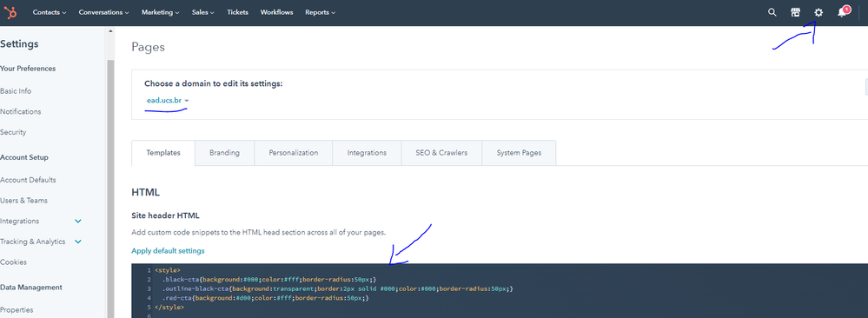868x318 pixels.
Task: Switch to the SEO & Crawlers tab
Action: click(x=441, y=153)
